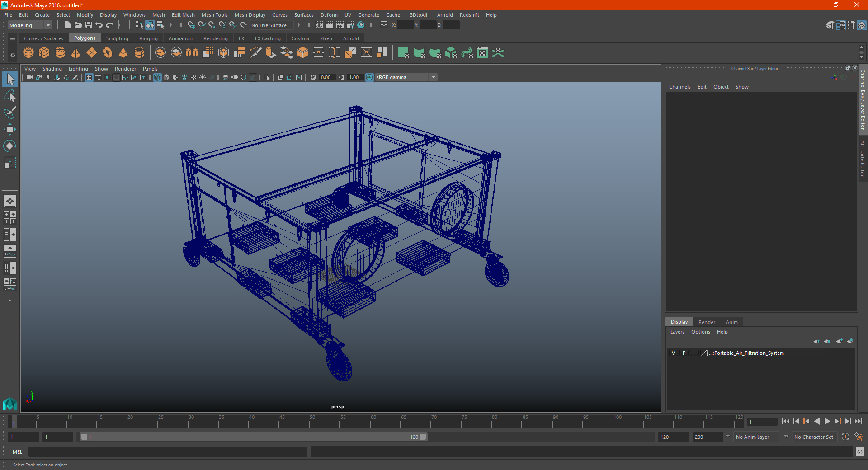Open the shelf tabs menu button
The image size is (868, 470).
click(x=13, y=39)
